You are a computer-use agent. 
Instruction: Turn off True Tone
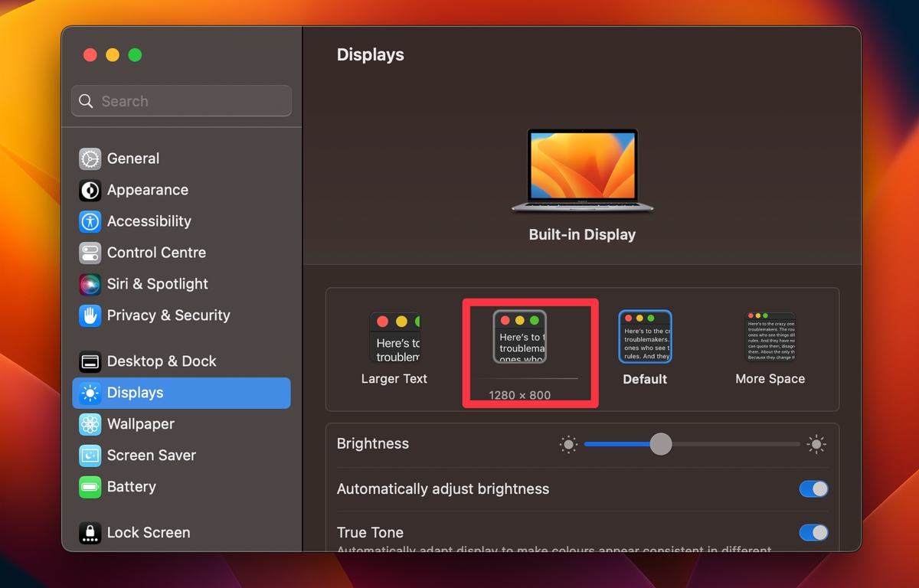point(813,533)
